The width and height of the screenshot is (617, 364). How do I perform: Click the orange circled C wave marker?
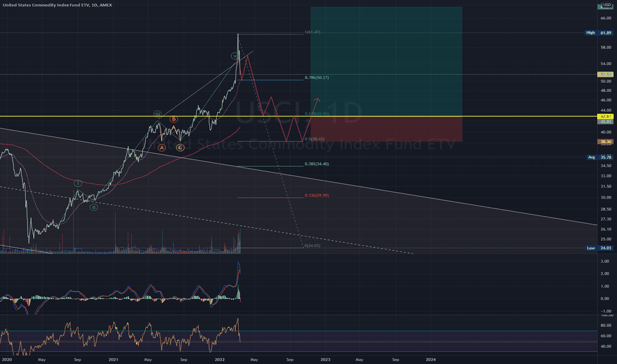pos(180,148)
